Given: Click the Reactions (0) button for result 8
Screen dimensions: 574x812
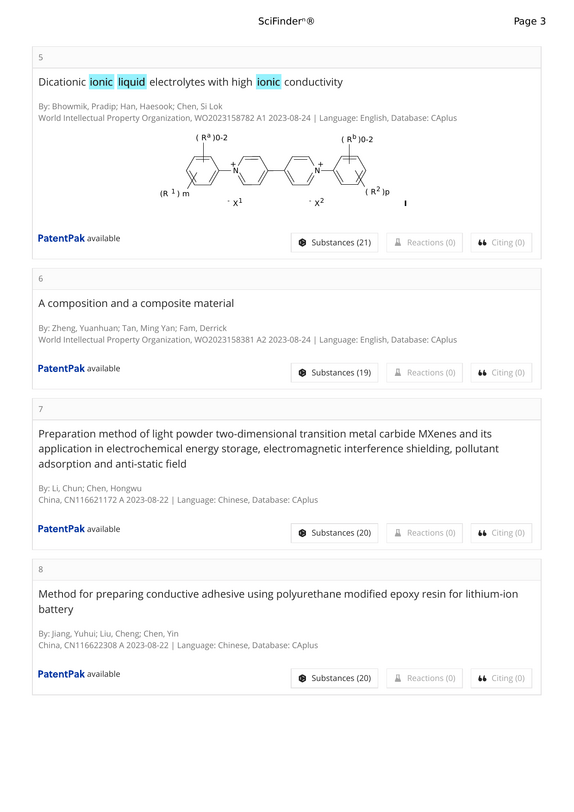Looking at the screenshot, I should pyautogui.click(x=424, y=678).
